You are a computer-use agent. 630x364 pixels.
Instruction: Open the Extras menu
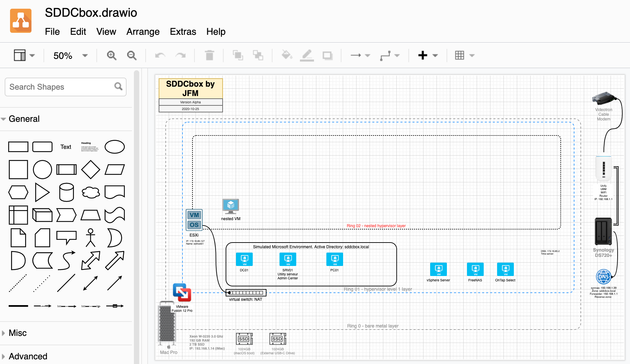coord(183,31)
